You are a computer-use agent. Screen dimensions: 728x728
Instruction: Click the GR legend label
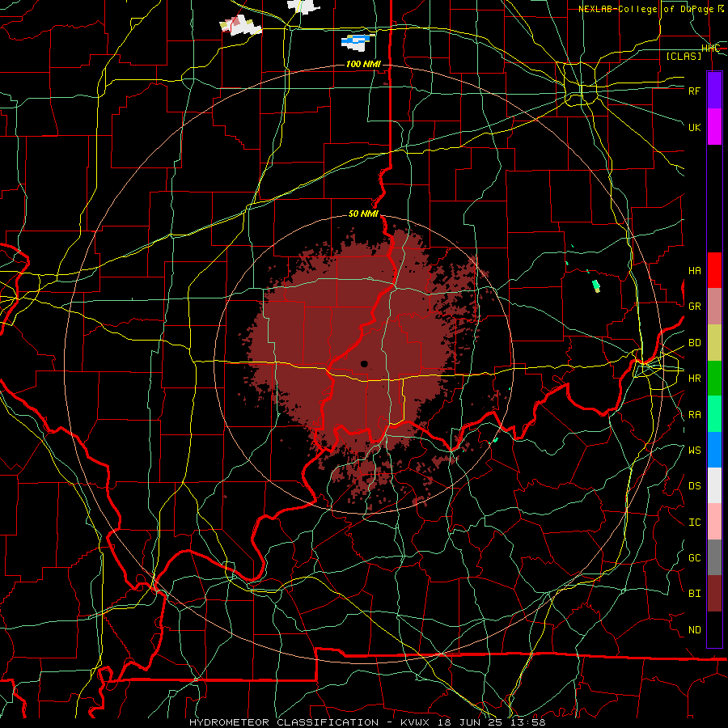click(694, 307)
